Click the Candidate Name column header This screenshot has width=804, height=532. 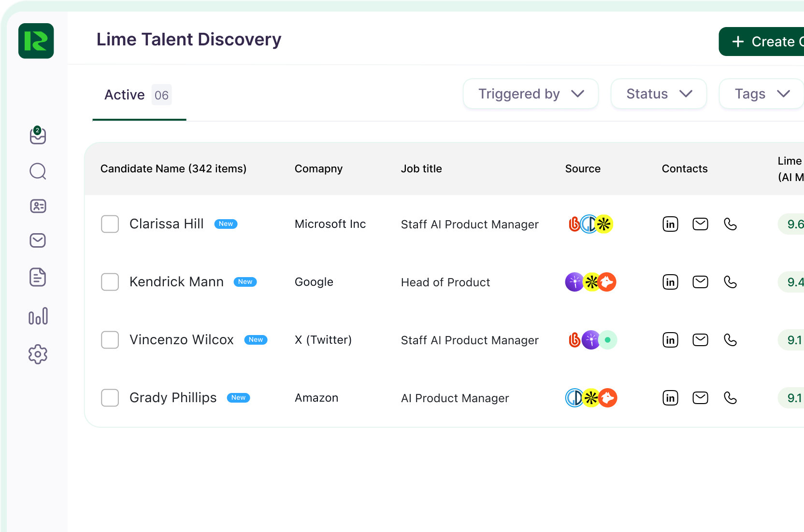coord(173,169)
